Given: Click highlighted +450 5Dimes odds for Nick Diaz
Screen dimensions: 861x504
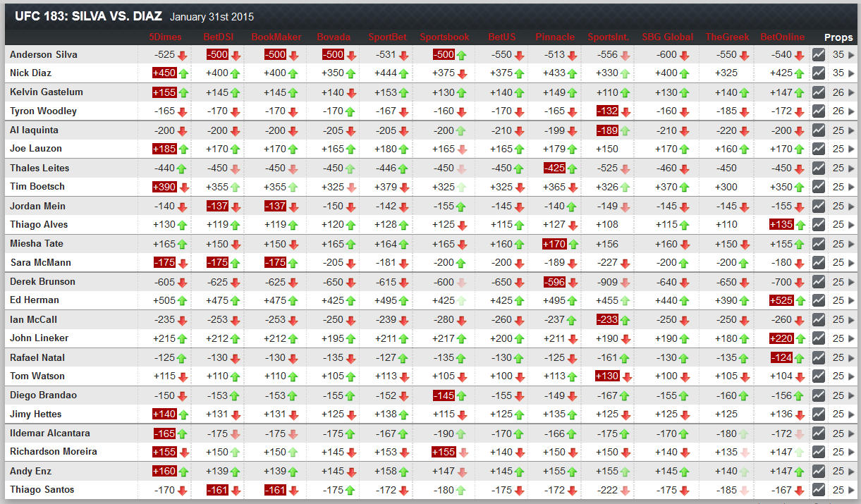Looking at the screenshot, I should (163, 73).
